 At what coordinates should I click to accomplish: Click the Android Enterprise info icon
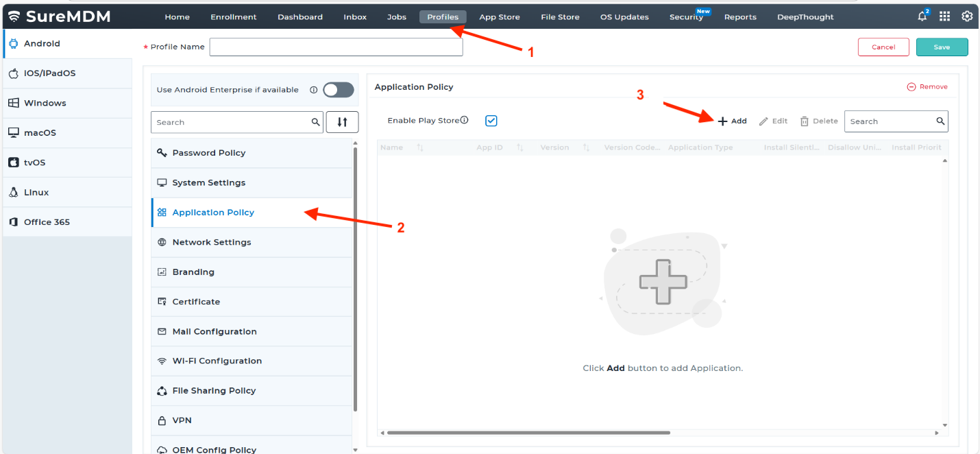click(313, 90)
